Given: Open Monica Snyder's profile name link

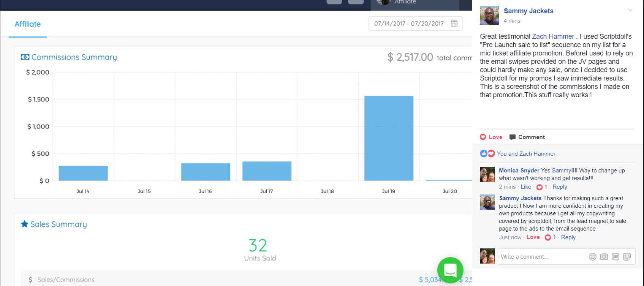Looking at the screenshot, I should tap(519, 171).
